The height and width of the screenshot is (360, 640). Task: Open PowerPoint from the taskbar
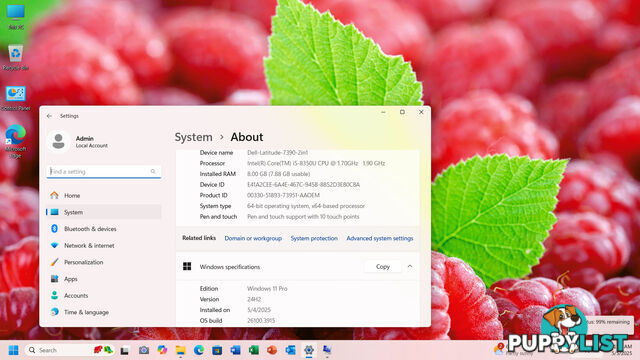pos(272,350)
